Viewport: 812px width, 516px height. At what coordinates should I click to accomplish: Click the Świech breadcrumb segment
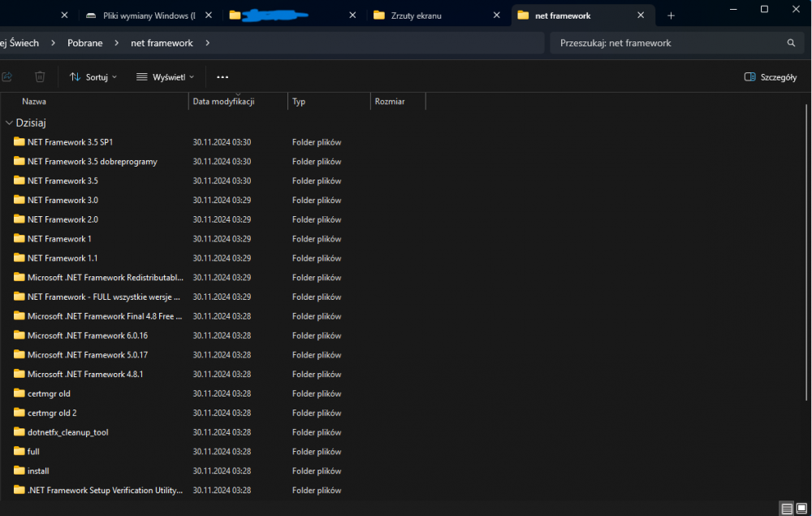click(19, 43)
